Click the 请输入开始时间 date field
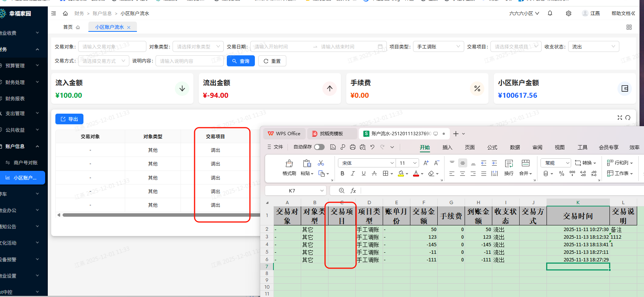This screenshot has height=297, width=644. (x=281, y=47)
